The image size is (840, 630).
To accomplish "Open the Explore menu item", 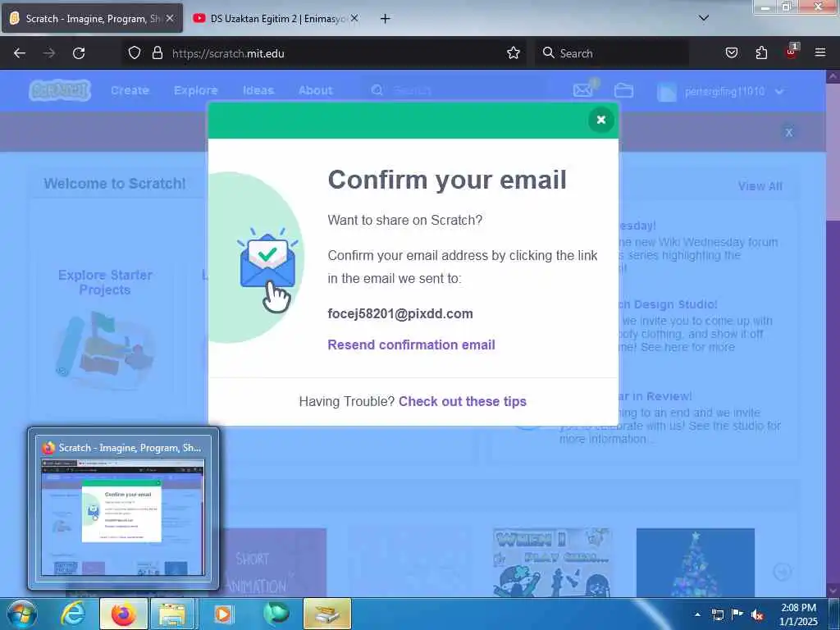I will tap(195, 90).
